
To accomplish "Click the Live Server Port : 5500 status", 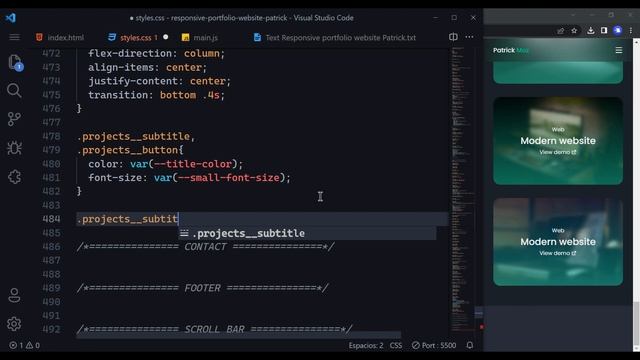I will 434,345.
